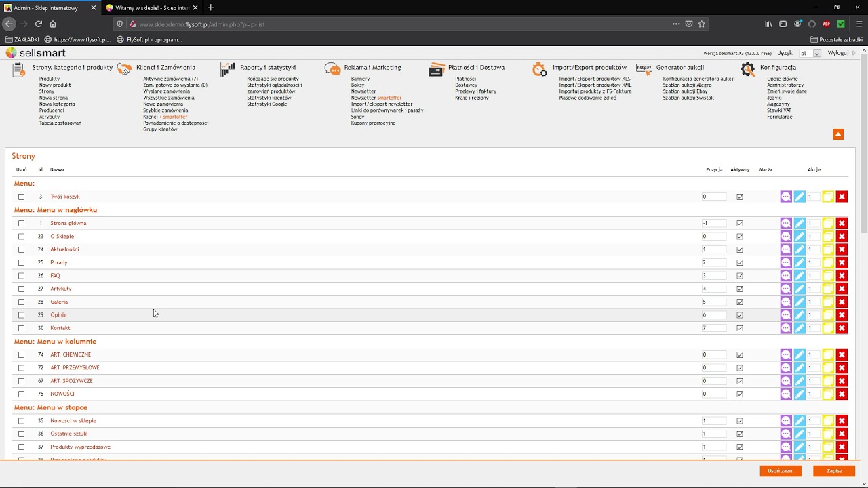Screen dimensions: 868x488
Task: Open page actions three-dot menu in address bar
Action: [676, 24]
